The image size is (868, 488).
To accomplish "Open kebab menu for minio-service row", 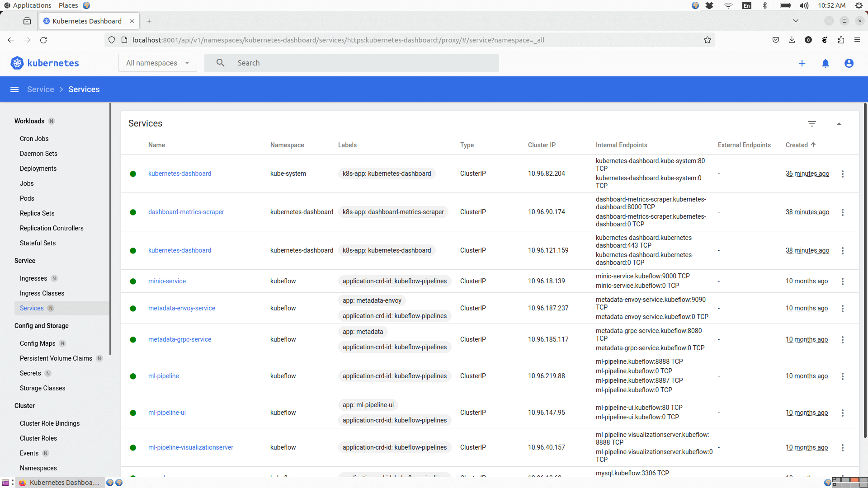I will [843, 281].
